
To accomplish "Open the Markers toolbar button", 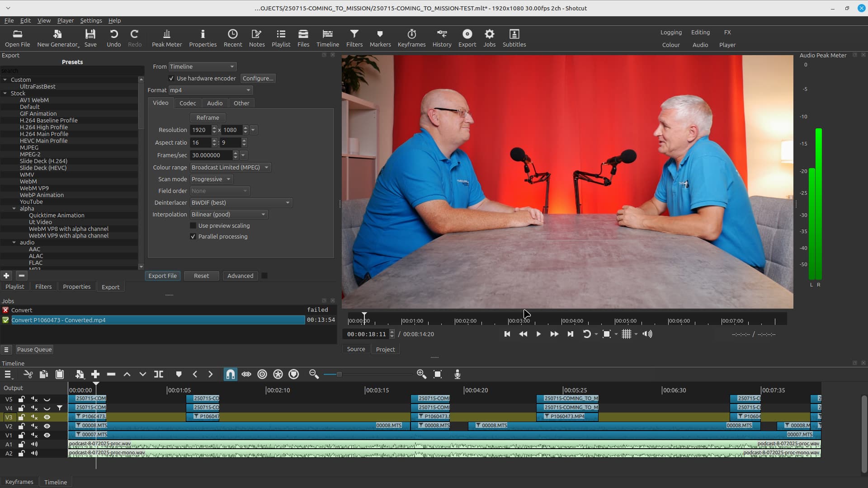I will tap(380, 38).
